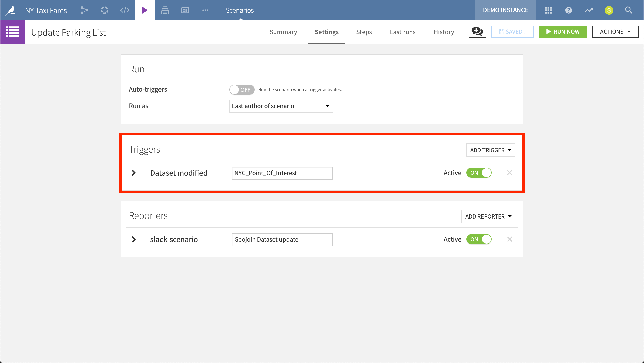Open the help question mark icon
The width and height of the screenshot is (644, 363).
569,10
